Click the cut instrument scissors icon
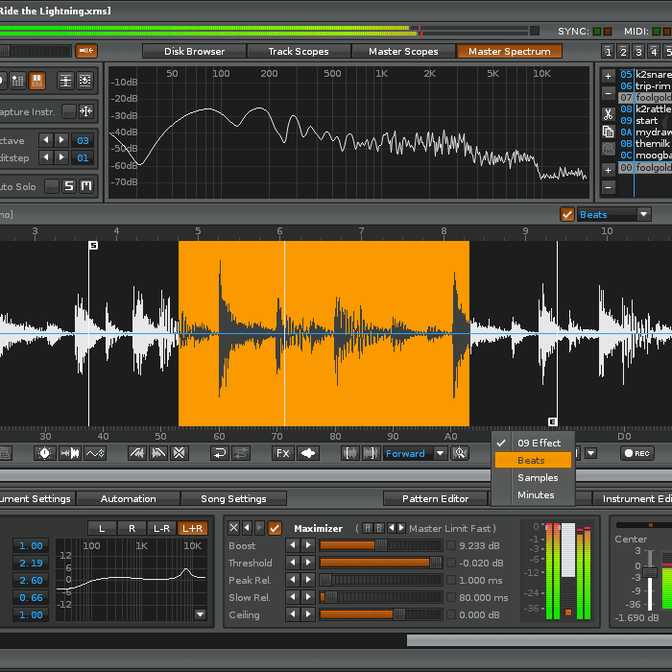 (608, 114)
